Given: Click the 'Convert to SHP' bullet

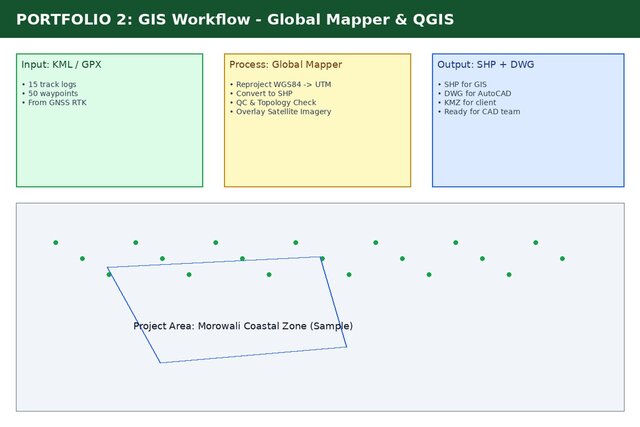Looking at the screenshot, I should (261, 93).
